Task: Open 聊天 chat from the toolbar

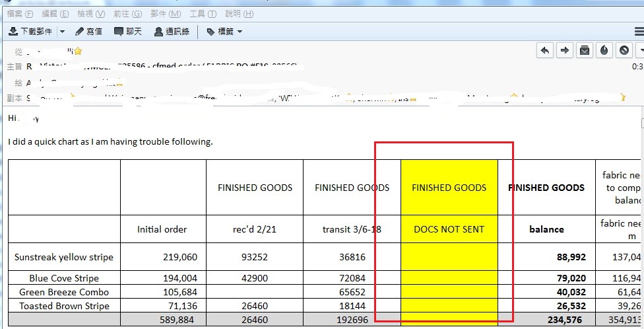Action: pyautogui.click(x=128, y=31)
